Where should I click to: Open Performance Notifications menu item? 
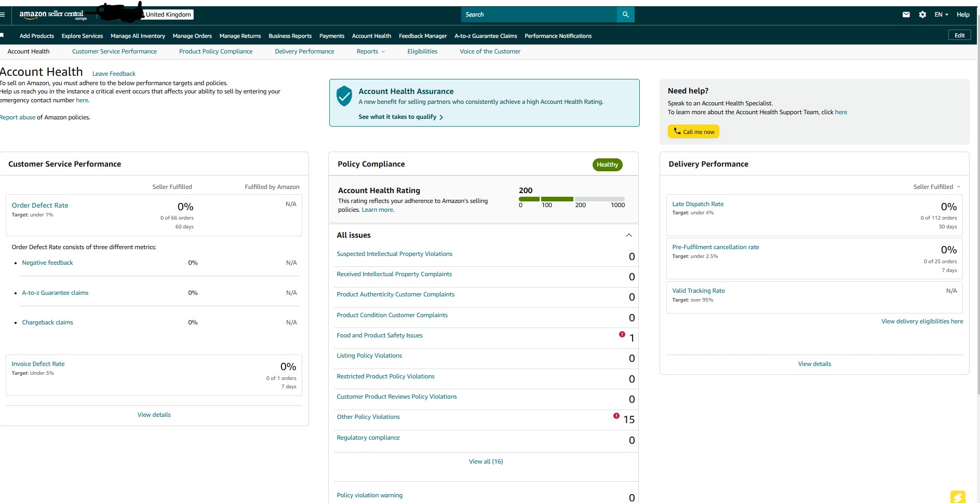pos(558,36)
